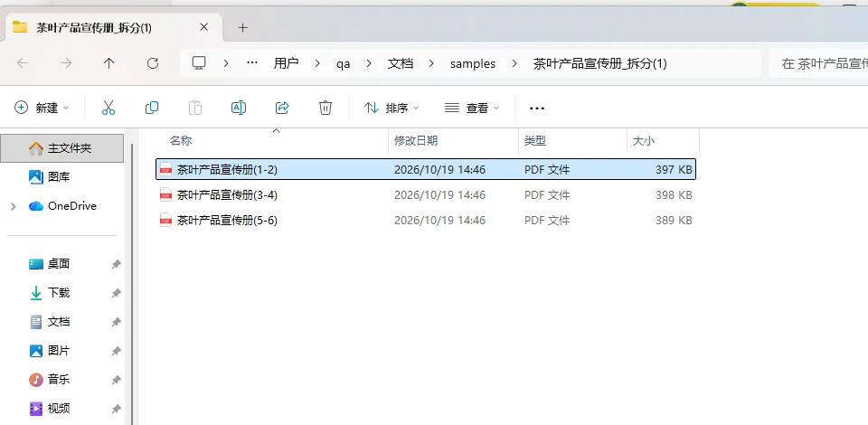This screenshot has width=868, height=425.
Task: Open 视频 quick access folder
Action: (x=58, y=409)
